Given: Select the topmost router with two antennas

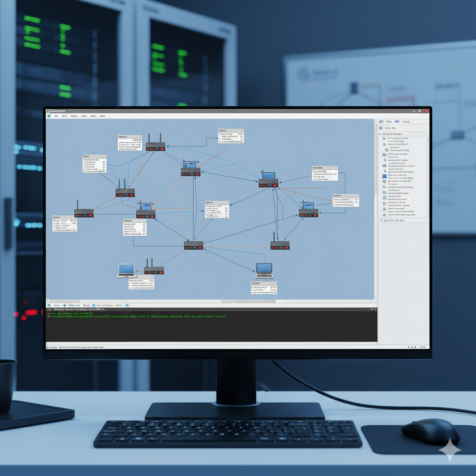Looking at the screenshot, I should click(155, 146).
